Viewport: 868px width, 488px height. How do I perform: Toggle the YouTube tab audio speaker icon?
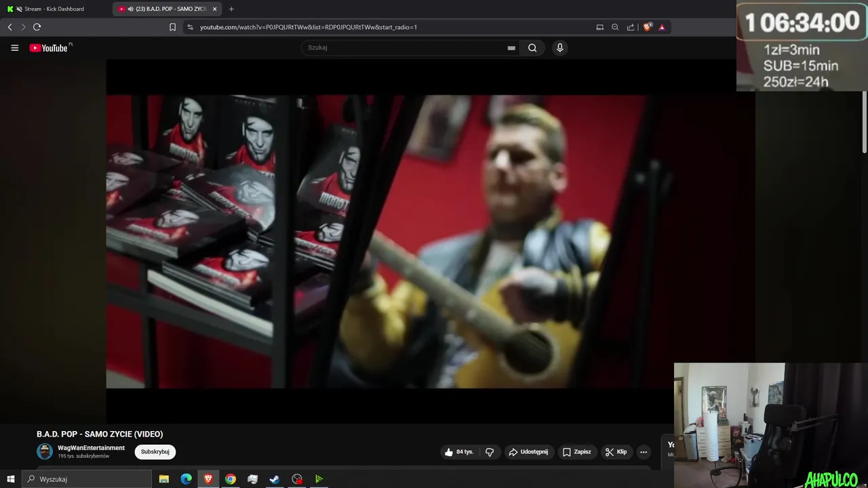[x=130, y=9]
